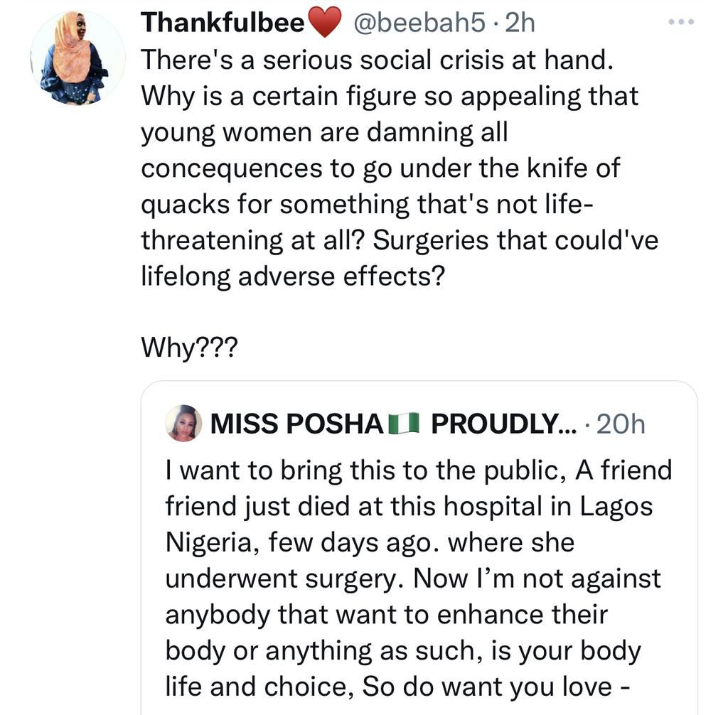Open the quoted MISS POSHA tweet card
Viewport: 728px width, 715px height.
421,547
